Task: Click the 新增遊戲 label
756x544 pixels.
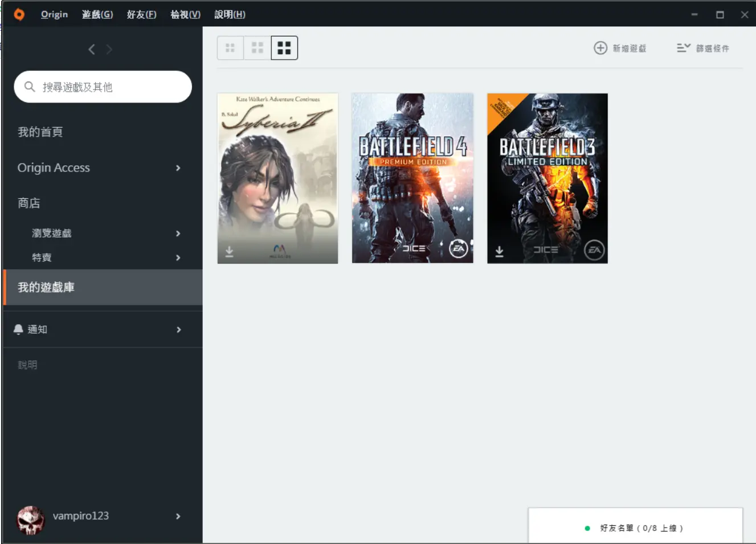Action: click(630, 48)
